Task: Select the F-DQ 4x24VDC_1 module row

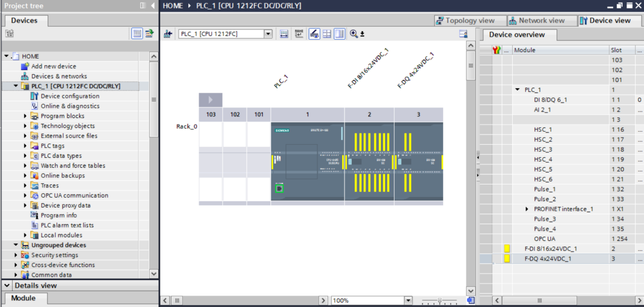Action: [x=555, y=258]
